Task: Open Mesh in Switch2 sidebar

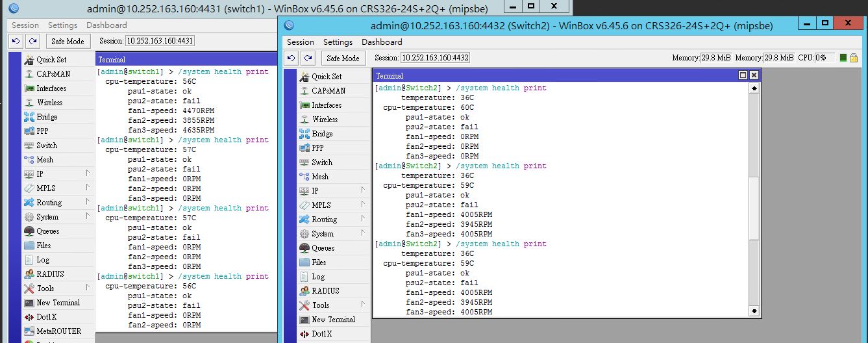Action: [x=333, y=177]
